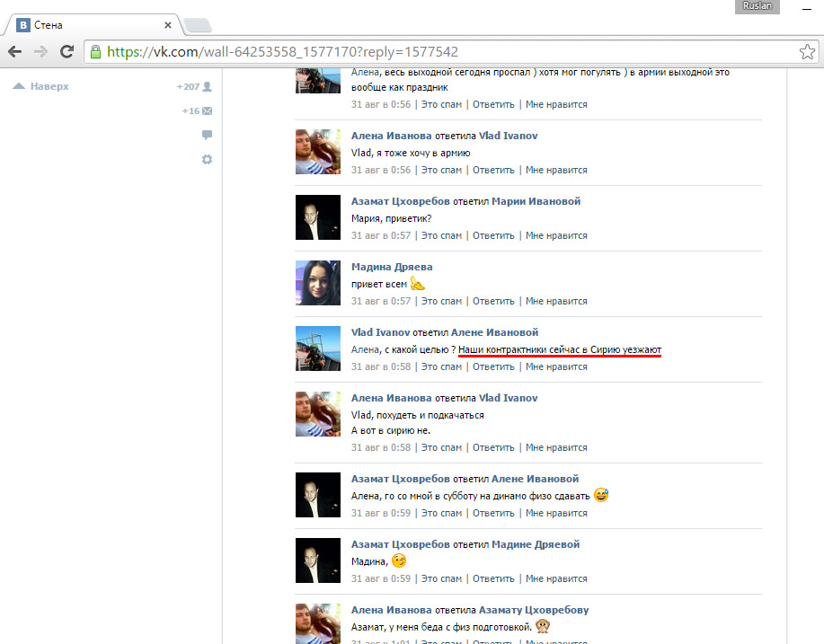Screen dimensions: 824x644
Task: Go back with the browser back arrow
Action: pyautogui.click(x=15, y=52)
